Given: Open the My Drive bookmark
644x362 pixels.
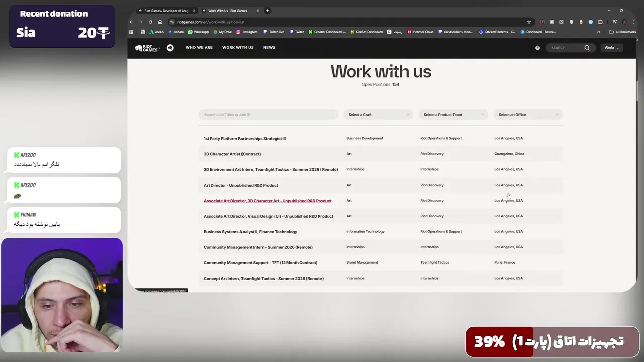Looking at the screenshot, I should click(222, 32).
